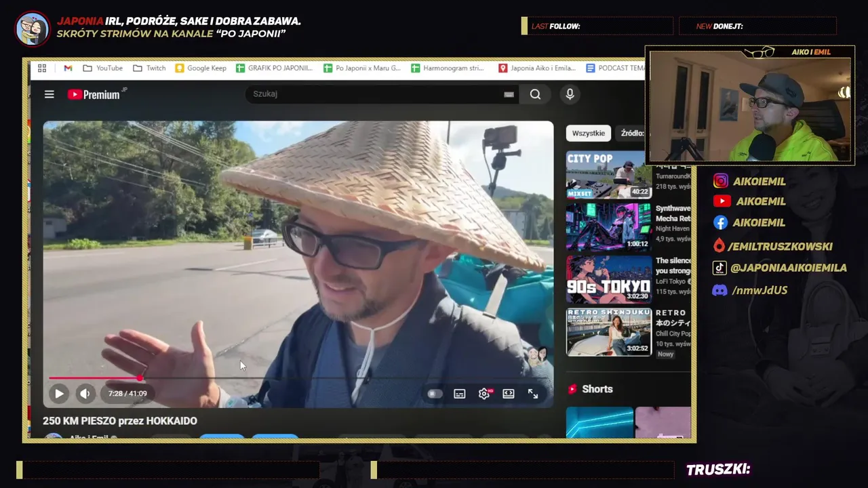This screenshot has height=488, width=868.
Task: Click the Instagram icon in overlay
Action: tap(721, 181)
